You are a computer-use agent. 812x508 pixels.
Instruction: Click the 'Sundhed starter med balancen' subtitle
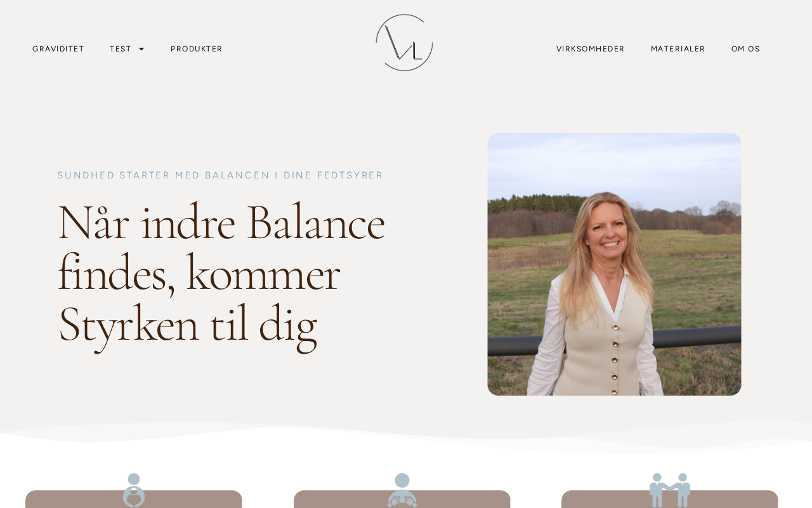[220, 175]
